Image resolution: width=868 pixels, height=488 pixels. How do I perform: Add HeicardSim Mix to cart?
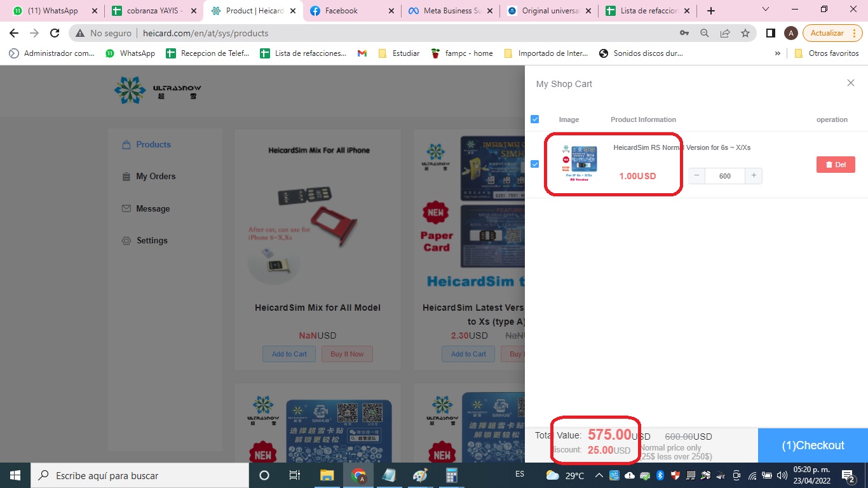[289, 354]
